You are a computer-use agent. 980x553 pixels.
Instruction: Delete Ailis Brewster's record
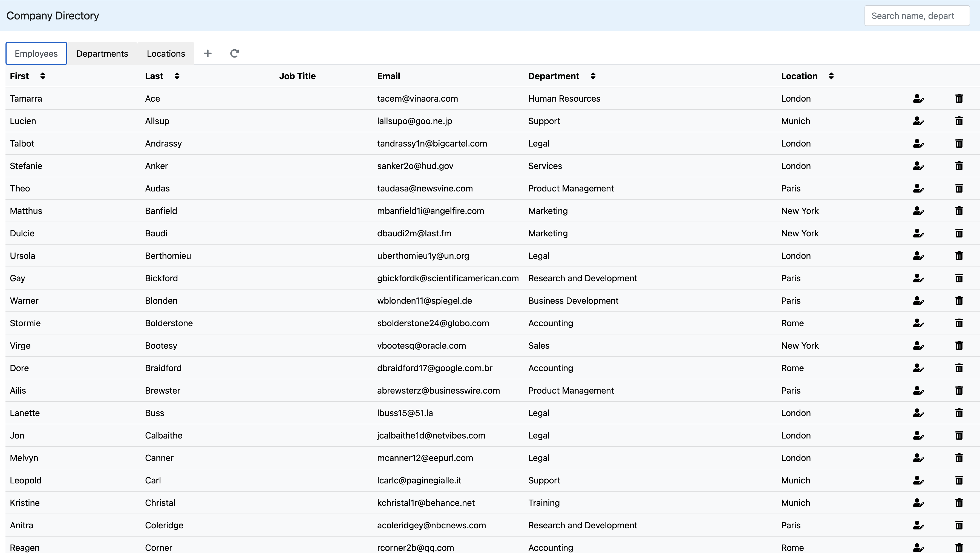(959, 391)
